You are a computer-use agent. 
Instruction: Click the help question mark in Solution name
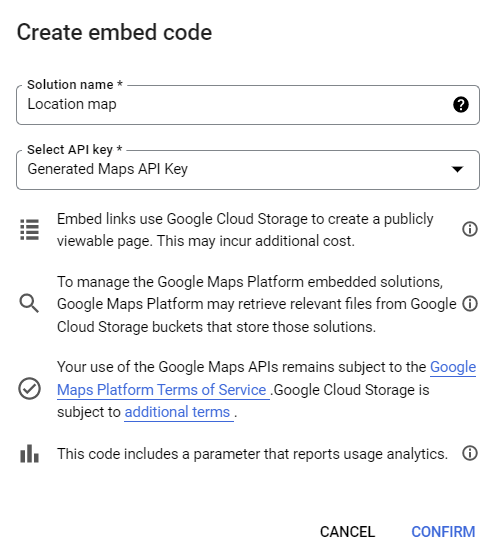click(x=460, y=105)
